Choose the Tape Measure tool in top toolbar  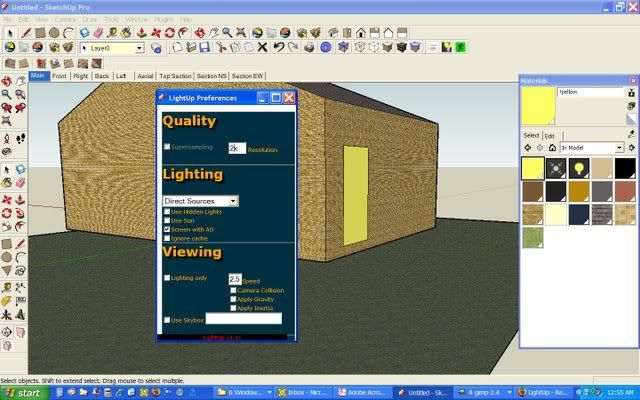pos(112,33)
